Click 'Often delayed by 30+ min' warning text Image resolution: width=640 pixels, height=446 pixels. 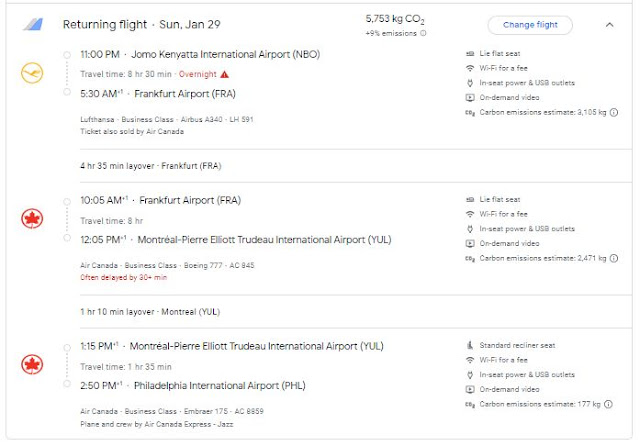pos(122,277)
